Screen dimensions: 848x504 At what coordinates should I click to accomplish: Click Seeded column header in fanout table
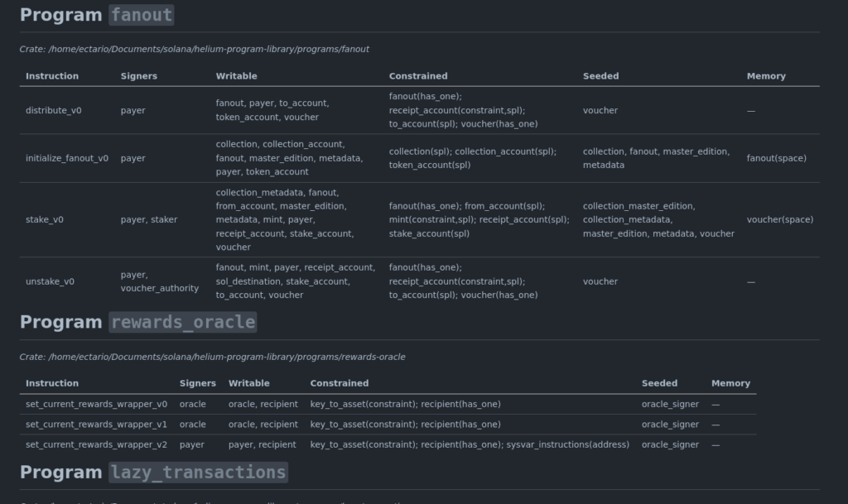click(600, 76)
